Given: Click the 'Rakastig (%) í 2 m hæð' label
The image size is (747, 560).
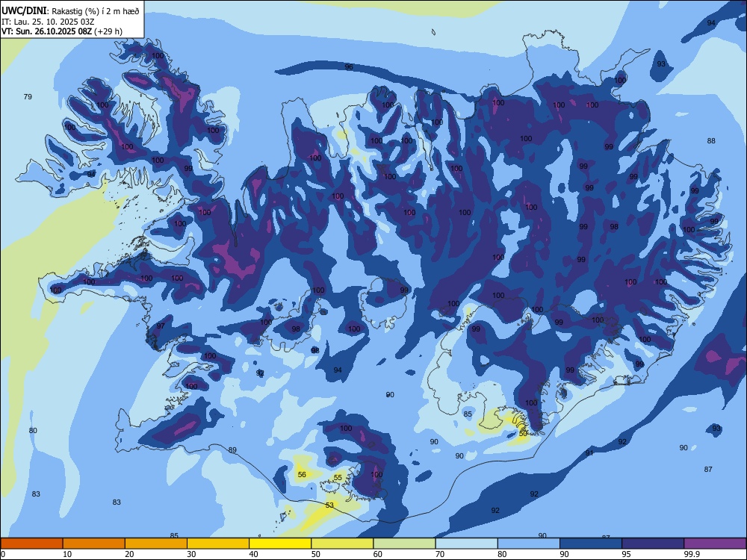Looking at the screenshot, I should (96, 11).
